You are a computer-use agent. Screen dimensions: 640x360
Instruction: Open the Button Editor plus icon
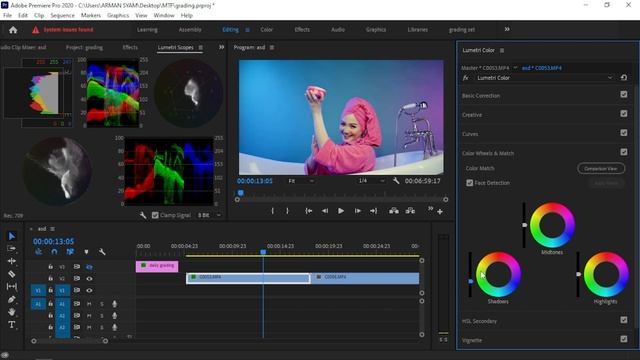click(x=440, y=211)
